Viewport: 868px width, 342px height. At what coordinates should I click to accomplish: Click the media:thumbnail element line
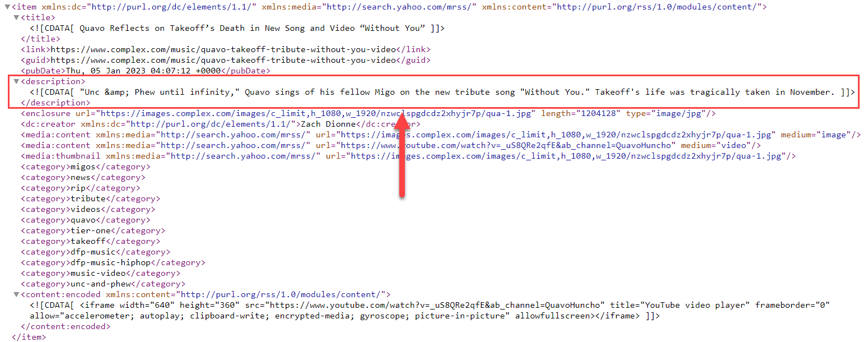coord(408,156)
